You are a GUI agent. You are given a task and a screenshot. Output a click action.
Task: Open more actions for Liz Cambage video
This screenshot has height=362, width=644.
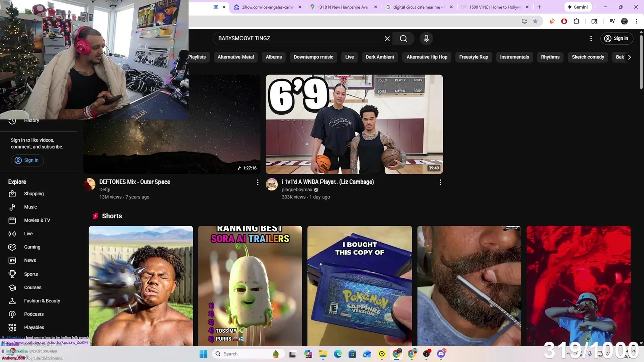pyautogui.click(x=440, y=183)
